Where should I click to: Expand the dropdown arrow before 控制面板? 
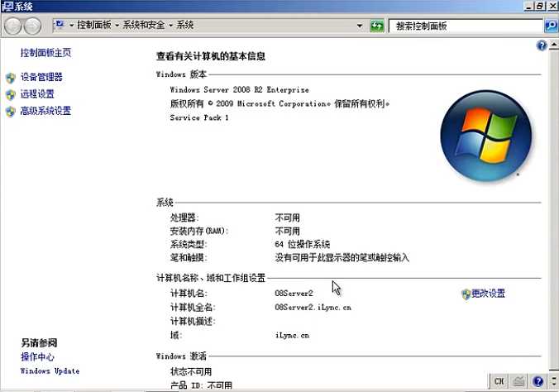(x=71, y=26)
